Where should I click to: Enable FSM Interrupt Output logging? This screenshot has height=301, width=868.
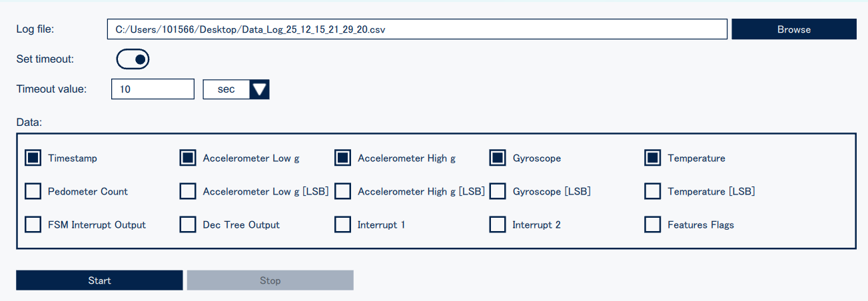33,225
